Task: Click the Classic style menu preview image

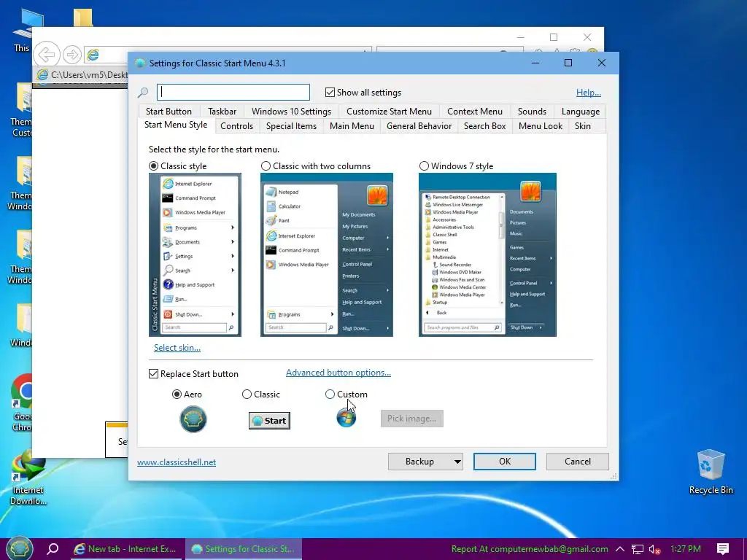Action: (195, 254)
